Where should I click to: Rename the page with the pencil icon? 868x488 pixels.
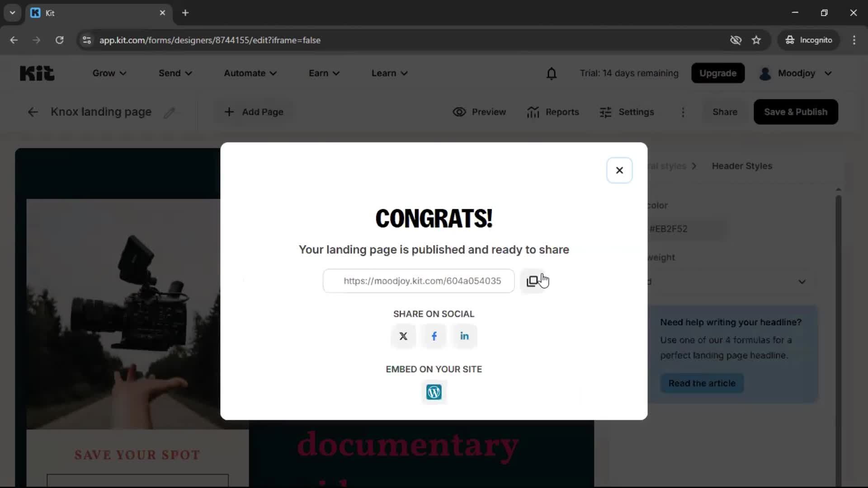click(170, 112)
